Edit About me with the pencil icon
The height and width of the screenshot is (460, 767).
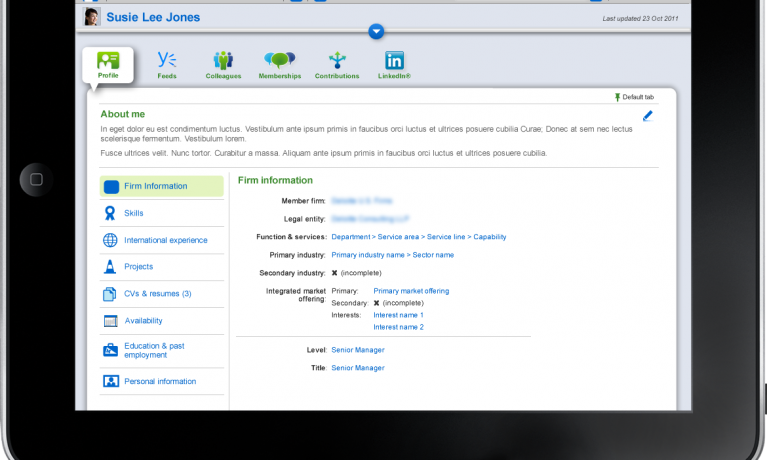[x=648, y=116]
